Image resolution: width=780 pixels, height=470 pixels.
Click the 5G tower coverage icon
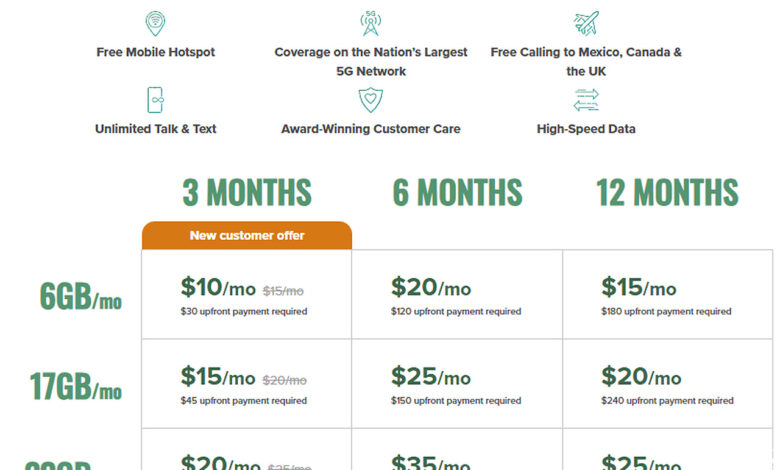click(371, 23)
